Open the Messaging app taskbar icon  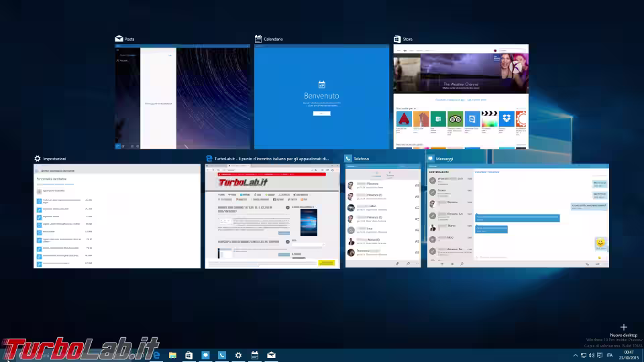coord(205,355)
